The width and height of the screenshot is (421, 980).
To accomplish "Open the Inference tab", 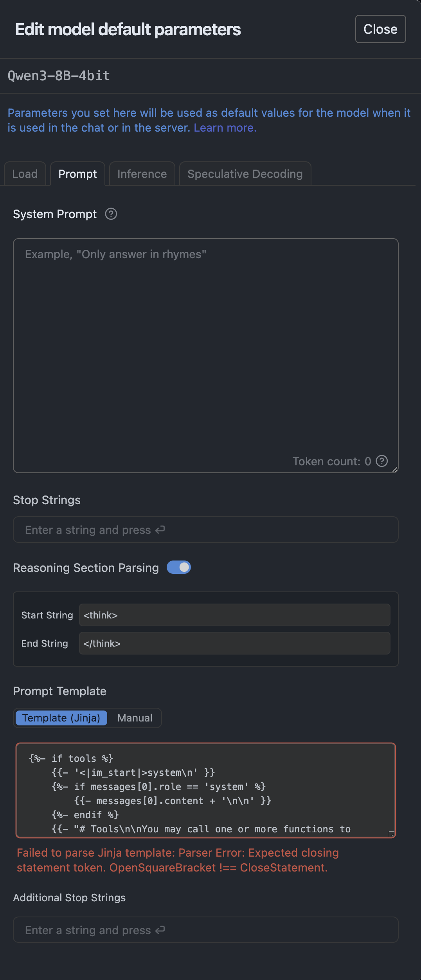I will pyautogui.click(x=142, y=174).
